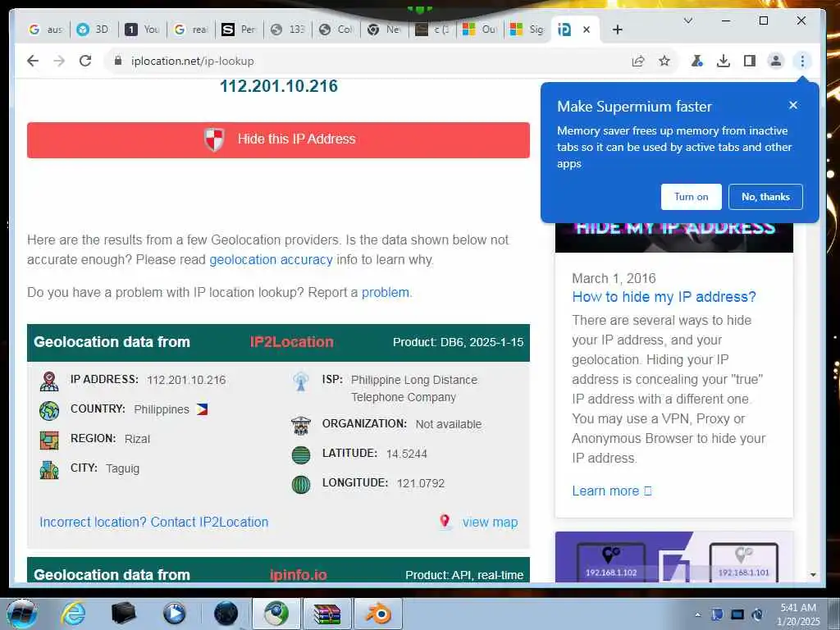
Task: Expand the tab search chevron
Action: click(x=688, y=21)
